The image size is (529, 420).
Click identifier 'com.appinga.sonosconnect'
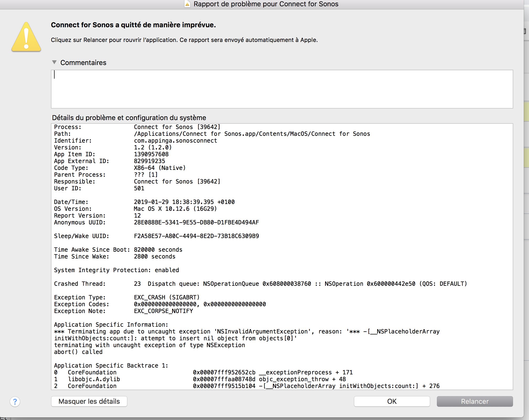pyautogui.click(x=176, y=141)
